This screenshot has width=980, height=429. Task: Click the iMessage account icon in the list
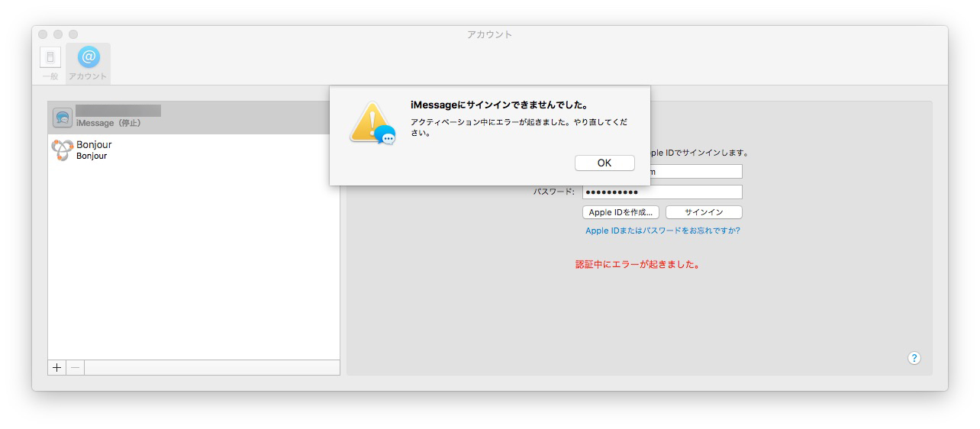pyautogui.click(x=63, y=118)
